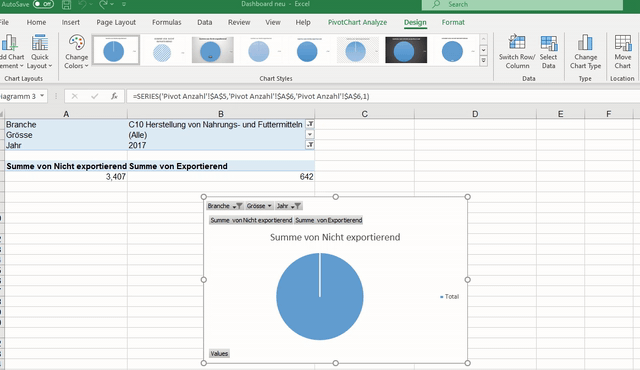Select column D header
The height and width of the screenshot is (370, 640).
[475, 114]
